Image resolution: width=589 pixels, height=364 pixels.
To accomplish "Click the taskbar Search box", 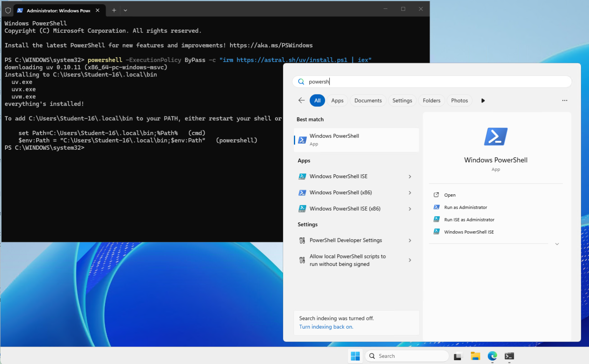I will (x=407, y=356).
